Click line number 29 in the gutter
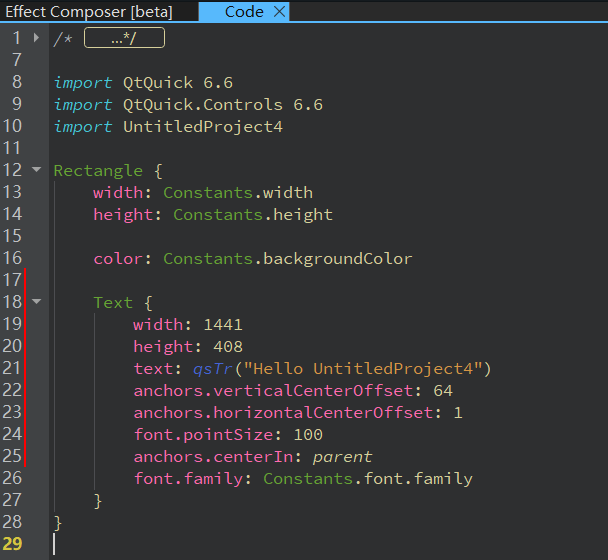 (x=12, y=544)
